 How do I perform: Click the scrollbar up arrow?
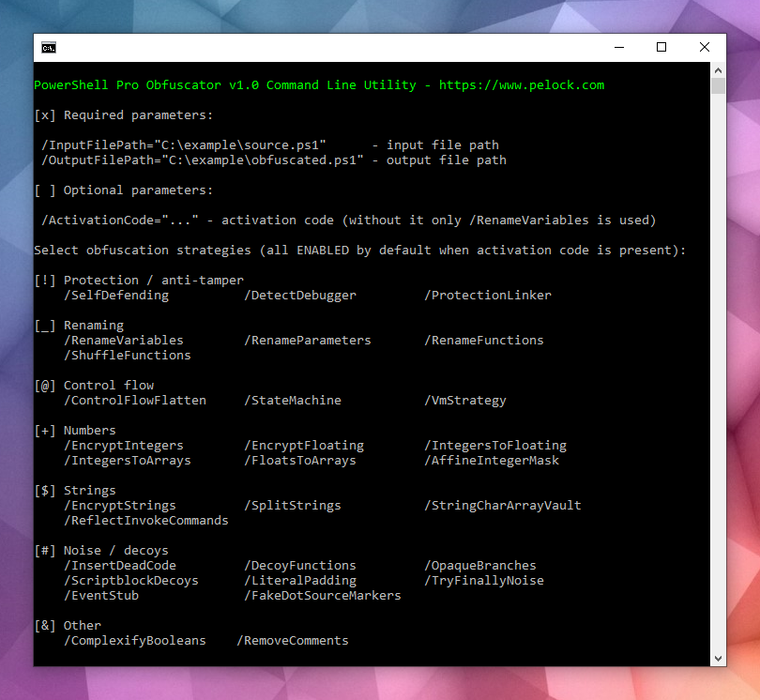point(719,70)
